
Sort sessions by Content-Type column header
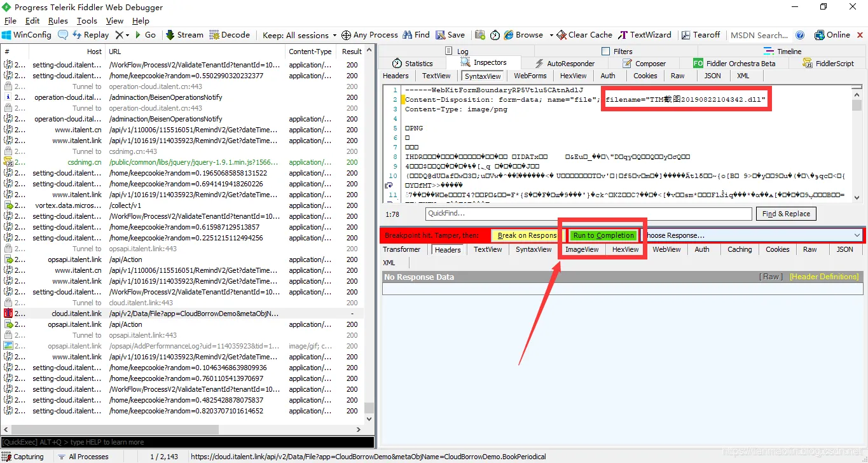312,52
